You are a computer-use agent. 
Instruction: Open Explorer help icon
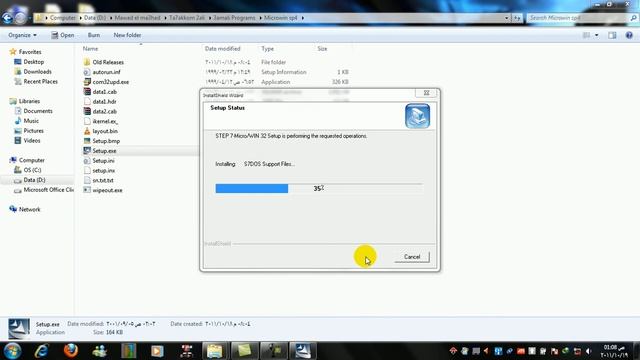click(x=629, y=36)
